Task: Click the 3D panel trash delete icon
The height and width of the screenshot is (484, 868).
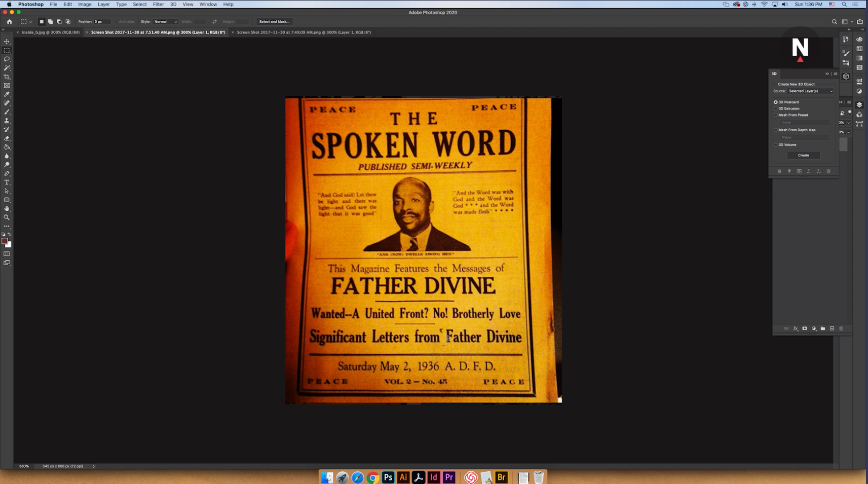Action: click(828, 171)
